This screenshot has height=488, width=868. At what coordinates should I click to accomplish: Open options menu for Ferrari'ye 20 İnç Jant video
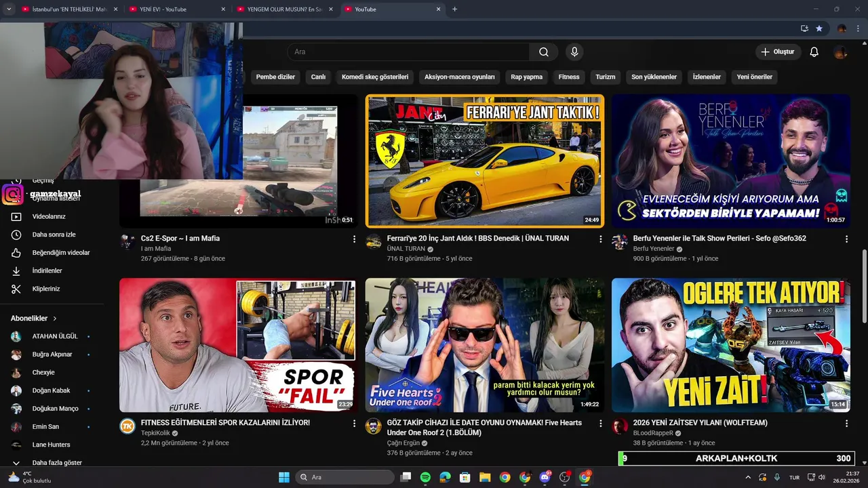pyautogui.click(x=600, y=239)
